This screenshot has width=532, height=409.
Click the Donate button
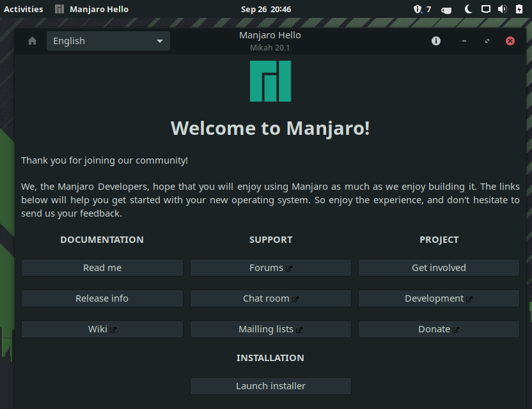pos(439,329)
